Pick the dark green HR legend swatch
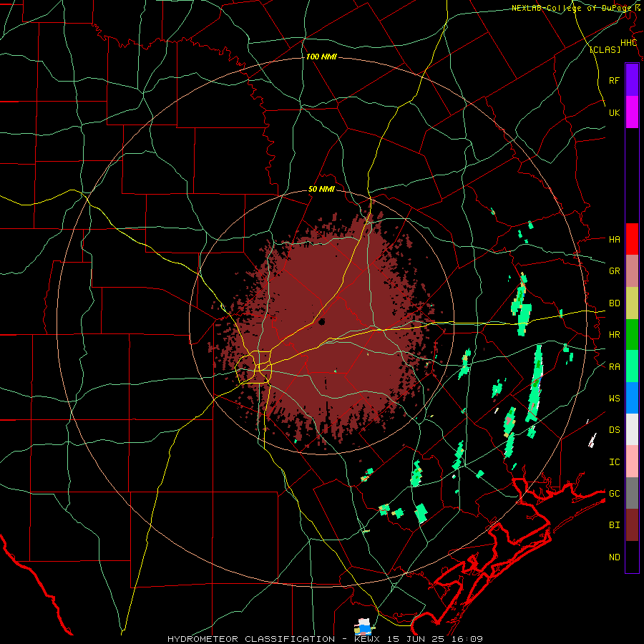The width and height of the screenshot is (644, 644). click(x=632, y=335)
